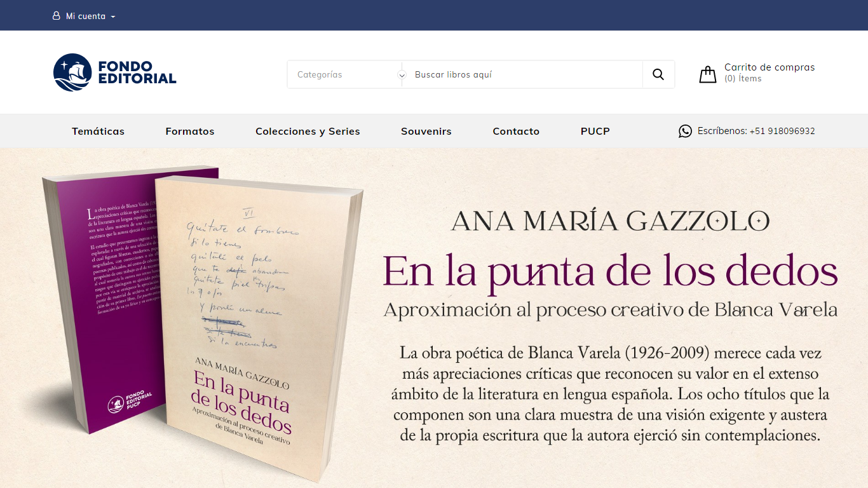This screenshot has height=488, width=868.
Task: Click the WhatsApp icon
Action: point(685,131)
